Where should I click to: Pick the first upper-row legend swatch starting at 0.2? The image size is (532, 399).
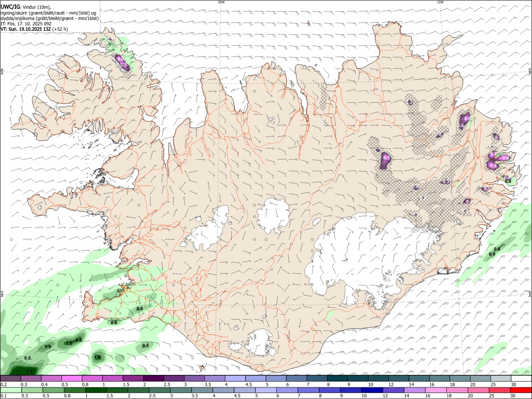(10, 379)
